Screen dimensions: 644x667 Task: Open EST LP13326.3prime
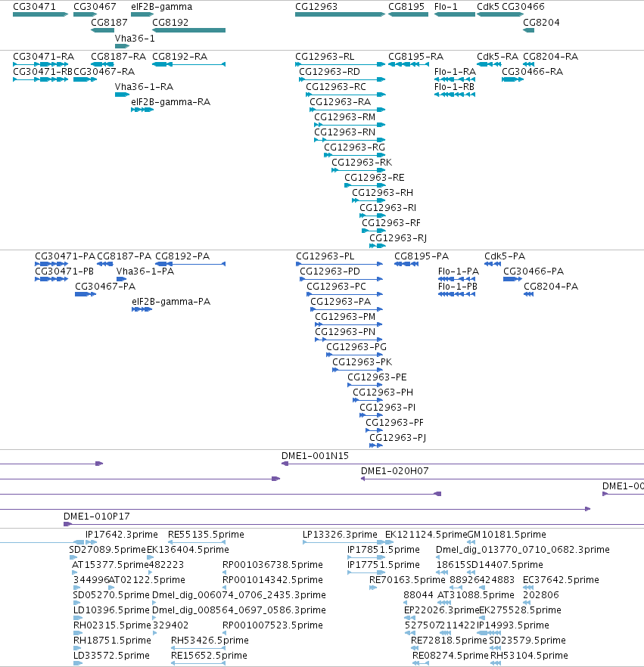point(344,542)
